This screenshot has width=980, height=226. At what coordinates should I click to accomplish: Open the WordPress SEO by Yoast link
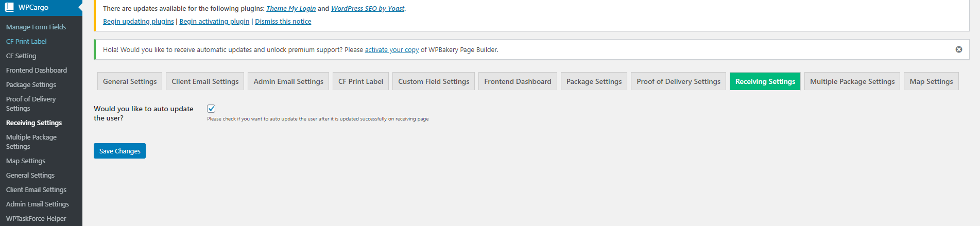(x=368, y=9)
